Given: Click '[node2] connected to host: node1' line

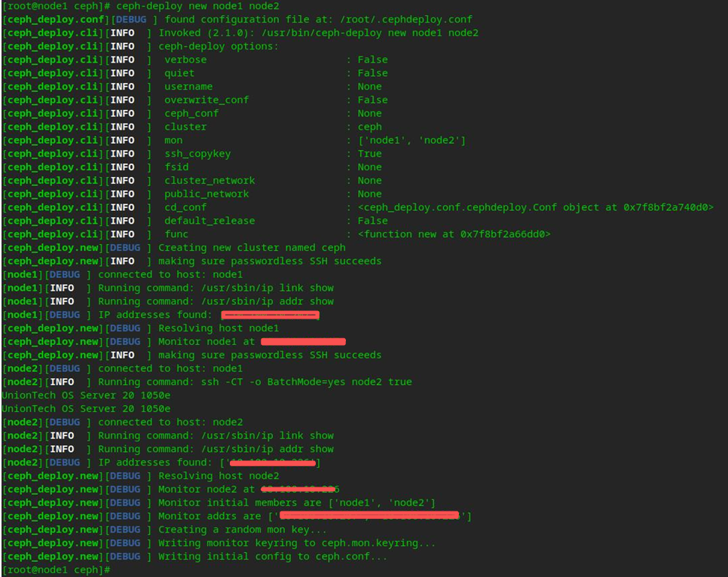Looking at the screenshot, I should (123, 369).
